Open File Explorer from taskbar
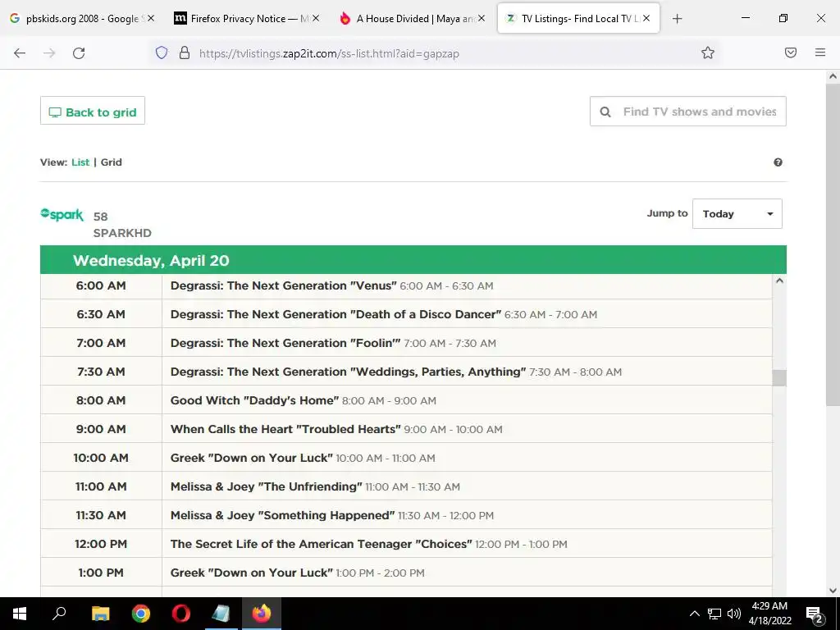Viewport: 840px width, 630px height. coord(100,614)
